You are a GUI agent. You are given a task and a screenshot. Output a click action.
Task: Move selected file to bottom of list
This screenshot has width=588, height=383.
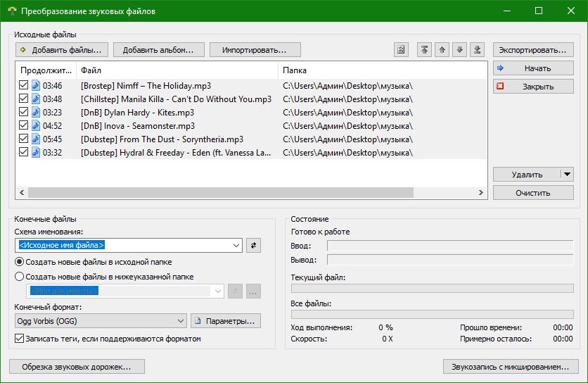click(477, 49)
